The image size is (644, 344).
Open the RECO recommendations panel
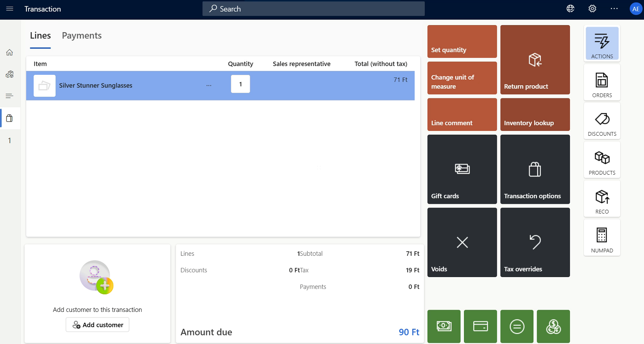pos(602,199)
